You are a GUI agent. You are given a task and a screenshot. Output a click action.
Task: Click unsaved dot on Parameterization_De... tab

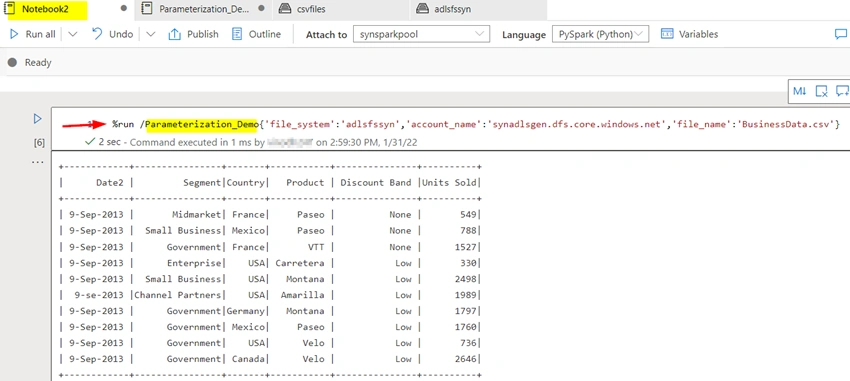pos(262,9)
